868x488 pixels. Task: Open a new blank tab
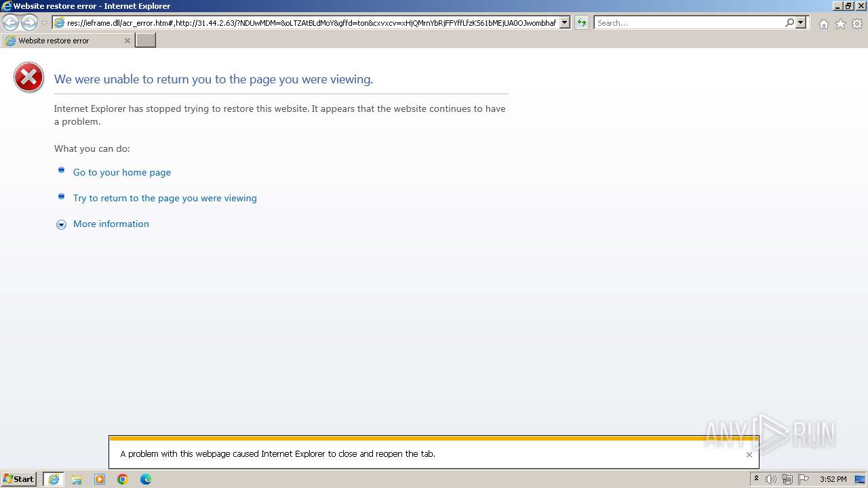(146, 41)
